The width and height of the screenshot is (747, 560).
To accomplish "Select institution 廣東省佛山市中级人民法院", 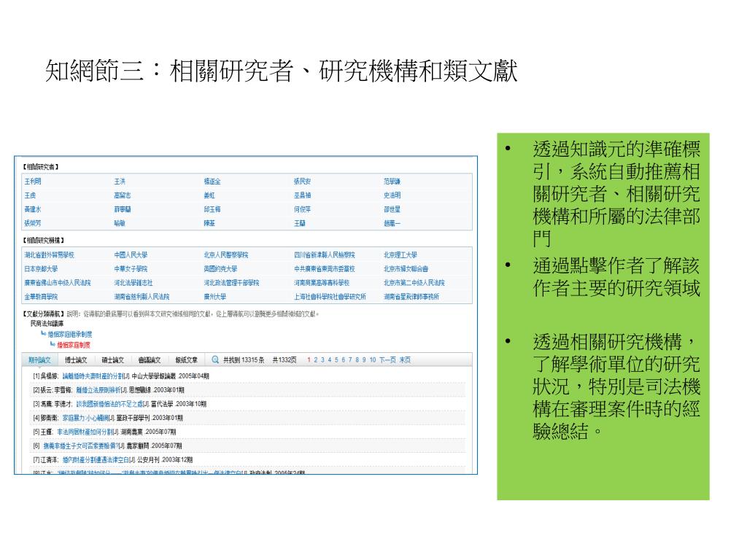I will coord(58,282).
